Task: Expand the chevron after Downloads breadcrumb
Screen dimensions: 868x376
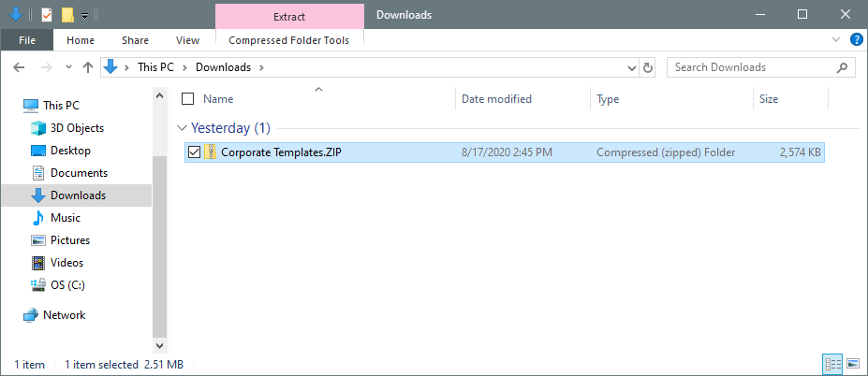Action: tap(262, 68)
